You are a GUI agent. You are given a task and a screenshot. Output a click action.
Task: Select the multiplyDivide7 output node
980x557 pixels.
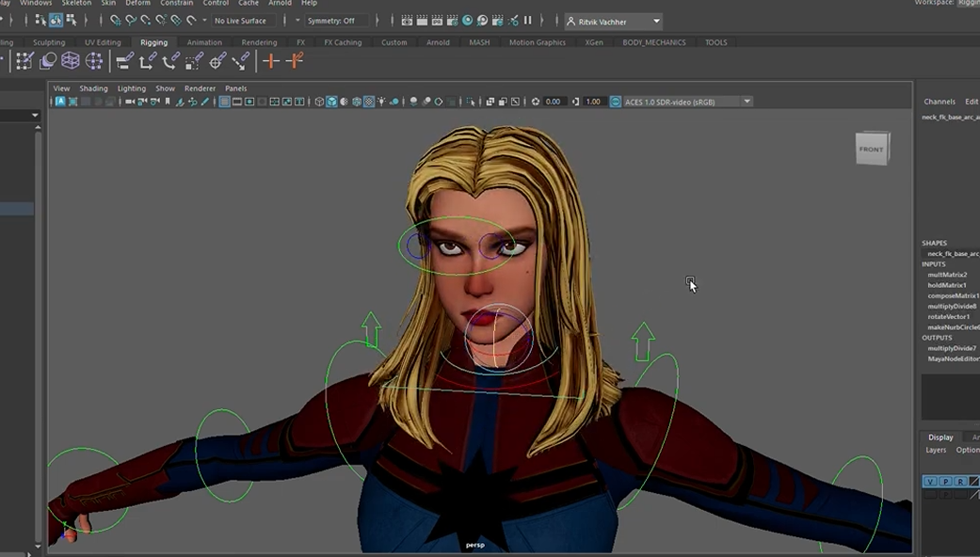pyautogui.click(x=952, y=348)
